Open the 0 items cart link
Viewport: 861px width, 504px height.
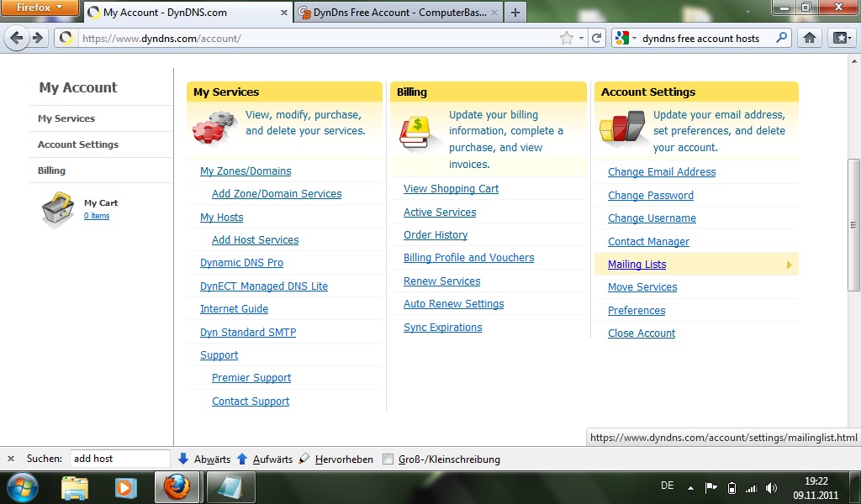(x=97, y=216)
